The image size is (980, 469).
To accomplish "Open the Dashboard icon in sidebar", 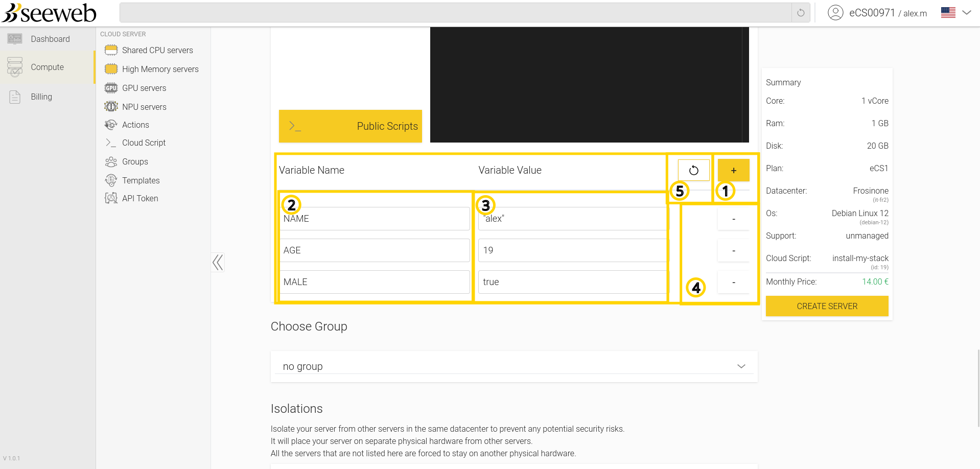I will tap(15, 39).
